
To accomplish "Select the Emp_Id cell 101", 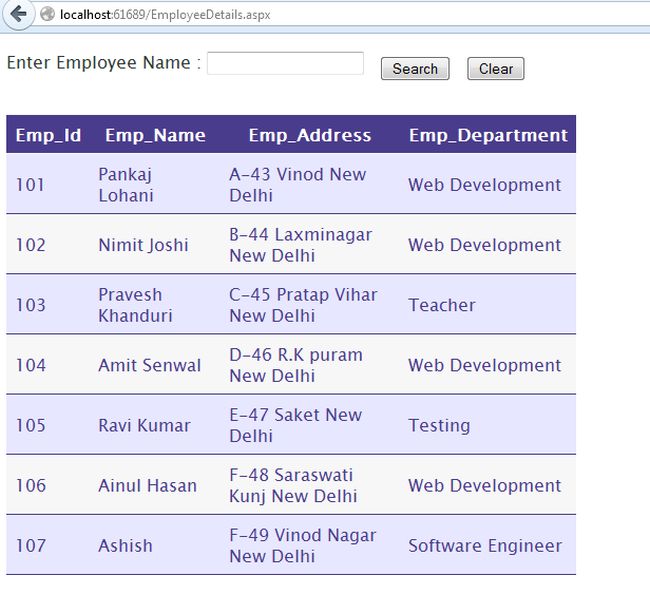I will [30, 185].
